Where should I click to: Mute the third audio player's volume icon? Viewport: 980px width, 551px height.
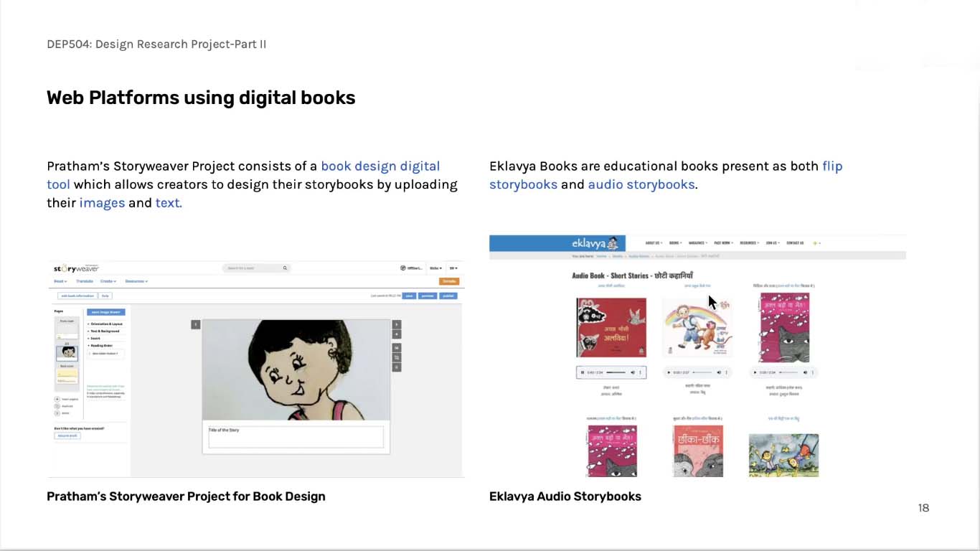[x=805, y=372]
